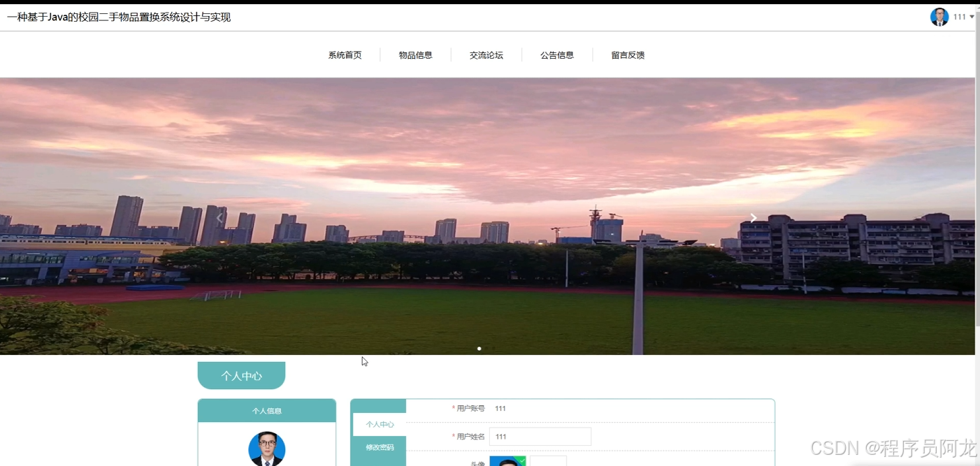Open the 系统首页 menu item
The width and height of the screenshot is (980, 466).
(345, 55)
